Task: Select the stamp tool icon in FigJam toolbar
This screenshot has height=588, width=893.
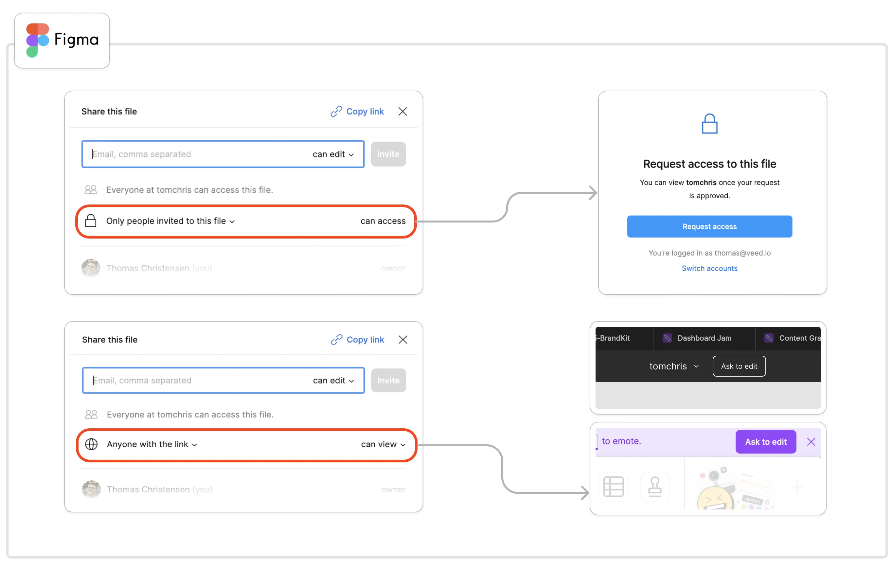Action: point(655,486)
